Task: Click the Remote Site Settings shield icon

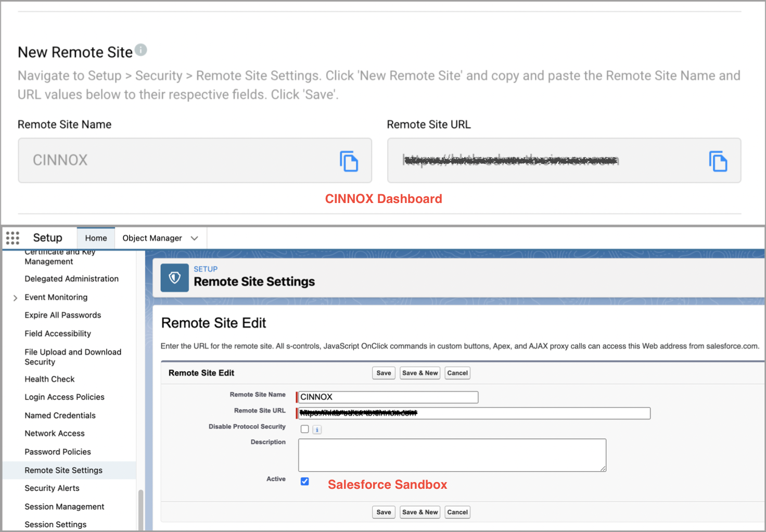Action: 175,277
